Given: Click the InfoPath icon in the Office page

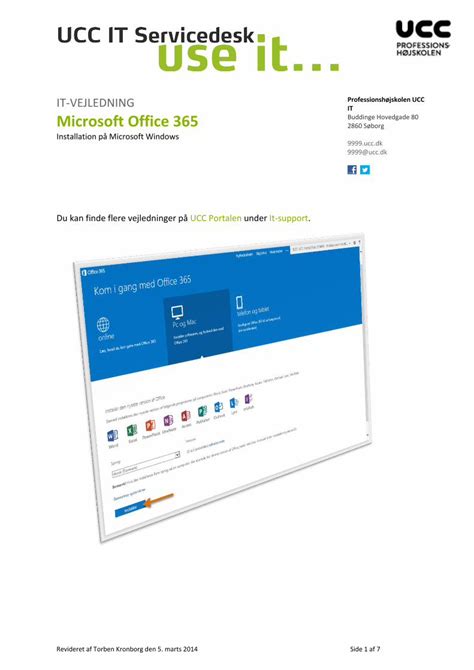Looking at the screenshot, I should click(x=248, y=399).
